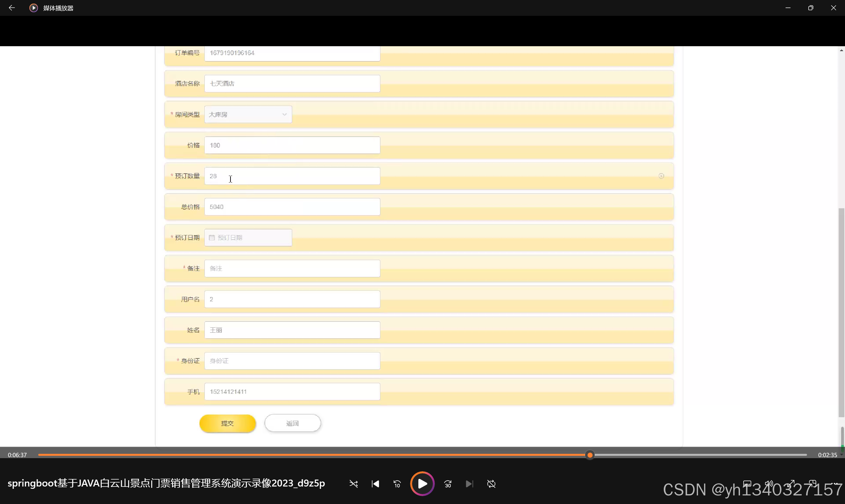The height and width of the screenshot is (504, 845).
Task: Enter full screen mode
Action: pos(791,483)
